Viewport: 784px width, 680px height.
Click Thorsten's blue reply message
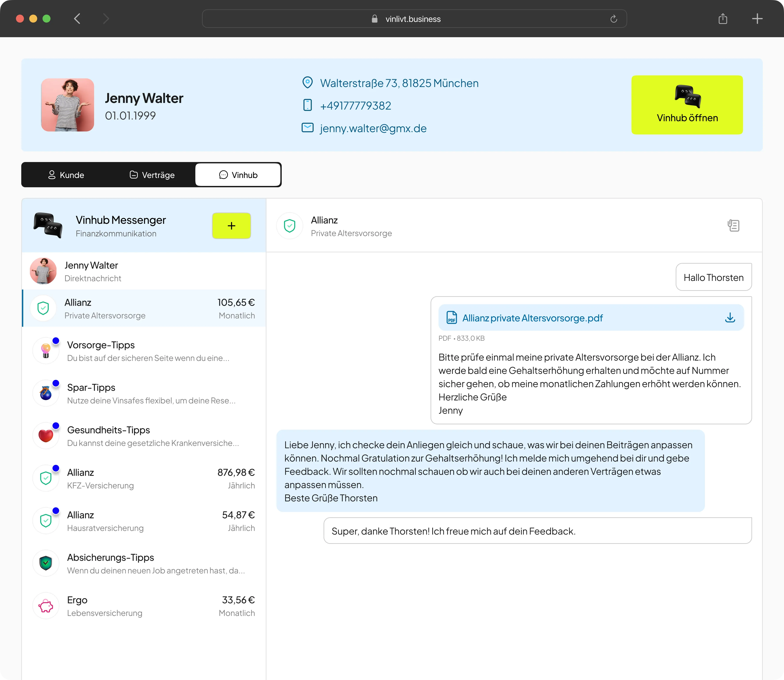pos(490,471)
